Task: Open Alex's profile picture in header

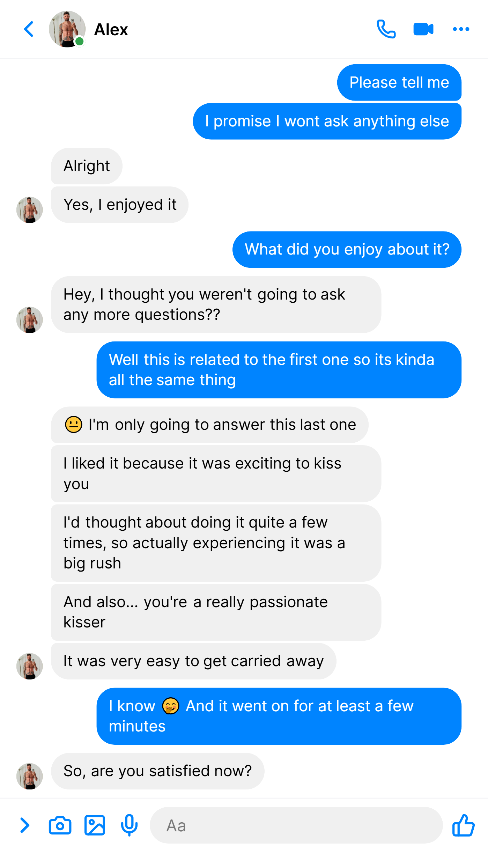Action: [x=67, y=29]
